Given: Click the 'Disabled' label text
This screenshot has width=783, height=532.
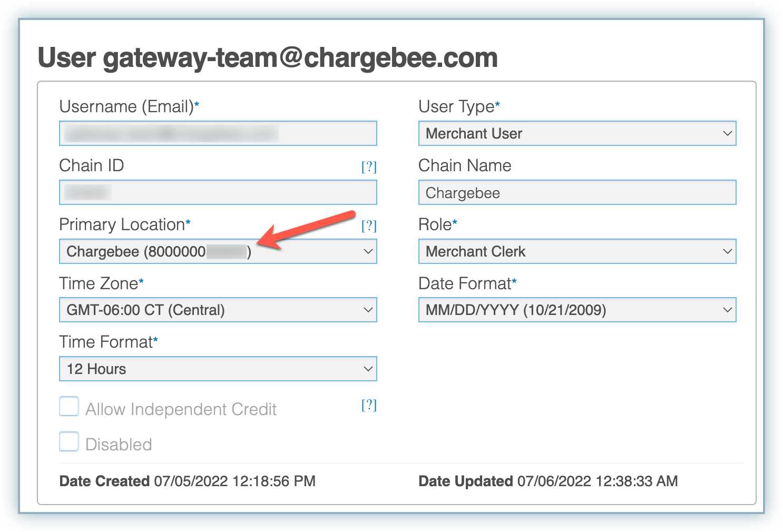Looking at the screenshot, I should point(119,445).
